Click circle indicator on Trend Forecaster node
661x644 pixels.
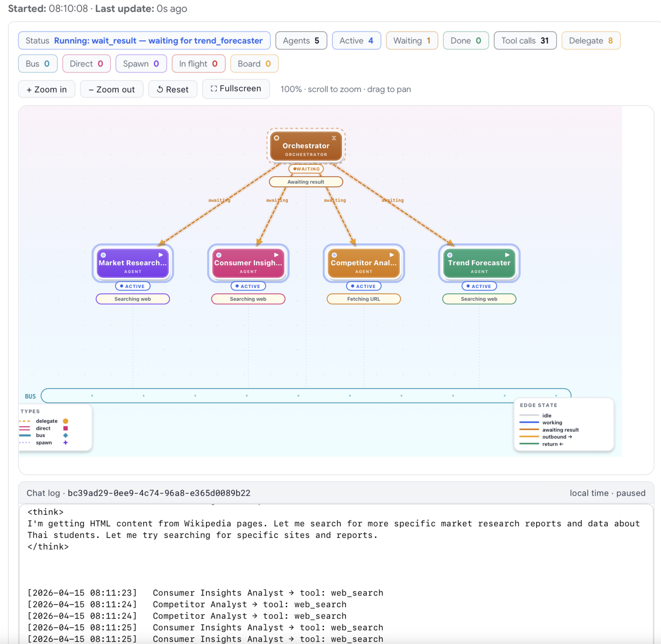pos(450,255)
